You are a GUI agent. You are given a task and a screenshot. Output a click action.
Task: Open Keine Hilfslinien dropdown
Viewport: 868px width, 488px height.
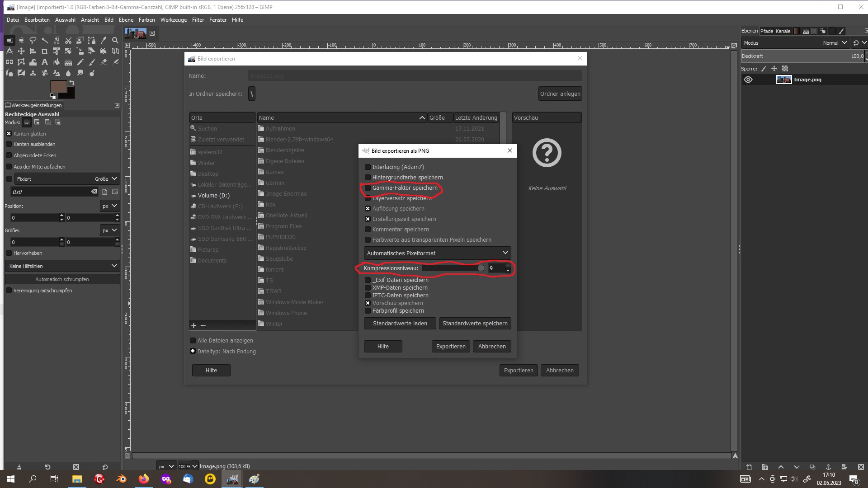pyautogui.click(x=62, y=266)
